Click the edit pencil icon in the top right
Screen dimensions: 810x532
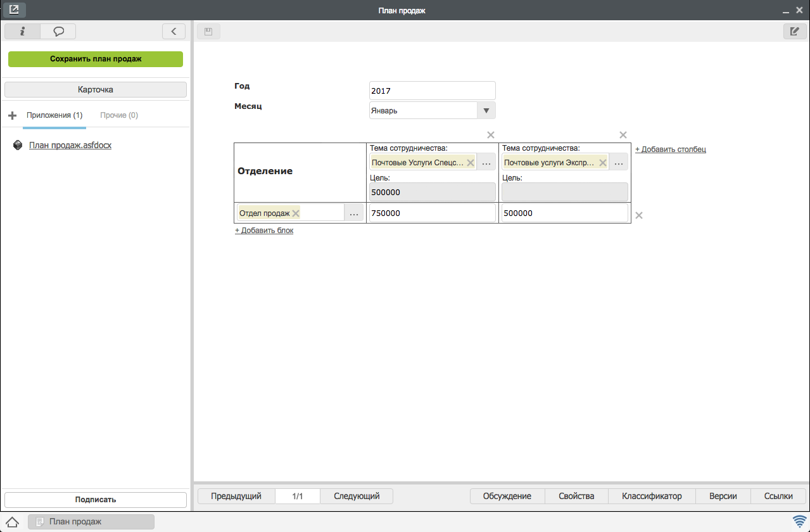[x=794, y=31]
